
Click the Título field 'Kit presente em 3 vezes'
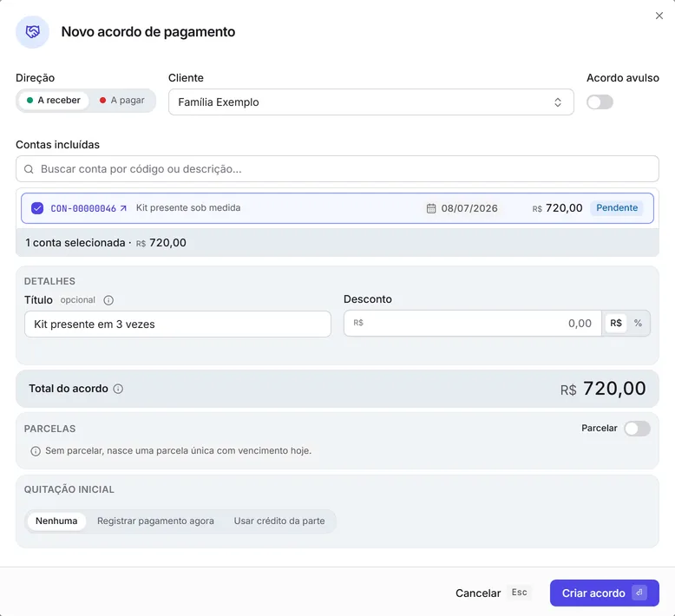177,324
